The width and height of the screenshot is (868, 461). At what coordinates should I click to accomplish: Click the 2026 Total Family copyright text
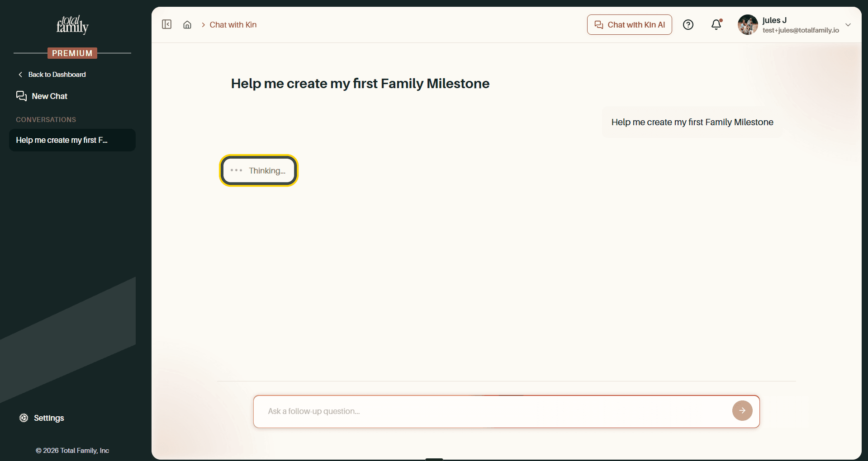72,451
